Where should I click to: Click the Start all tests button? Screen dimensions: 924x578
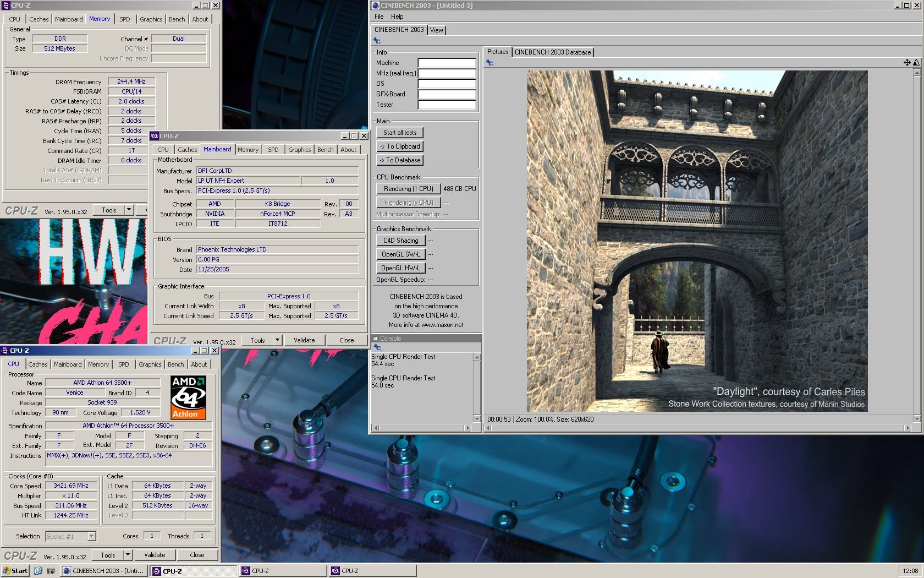point(400,133)
